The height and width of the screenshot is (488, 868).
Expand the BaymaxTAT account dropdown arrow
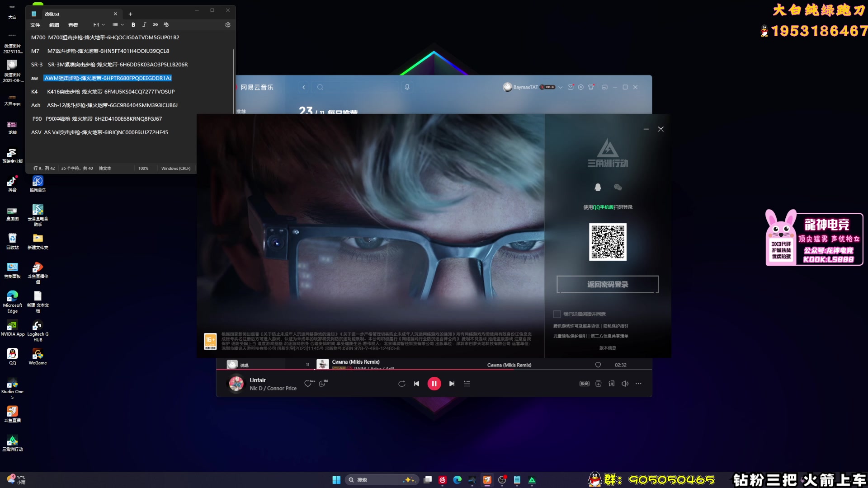(x=560, y=87)
